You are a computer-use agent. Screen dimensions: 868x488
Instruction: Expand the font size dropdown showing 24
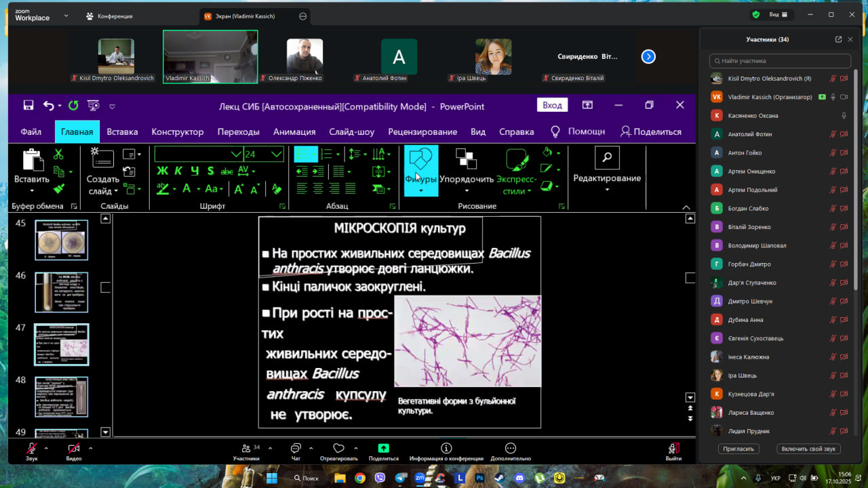(x=277, y=154)
